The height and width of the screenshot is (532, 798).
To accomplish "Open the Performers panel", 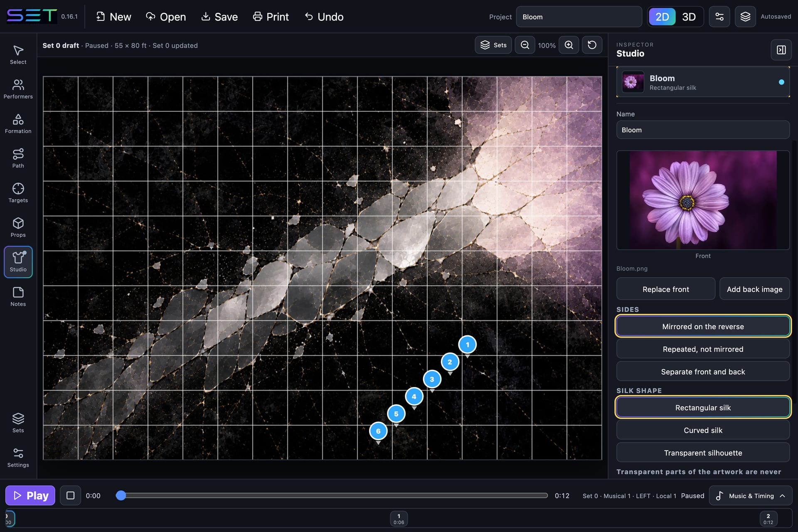I will click(x=18, y=89).
